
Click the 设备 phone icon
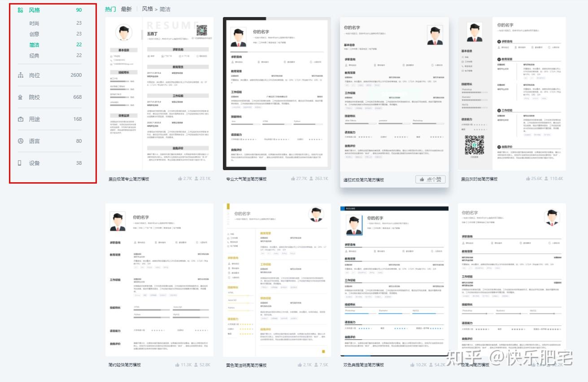click(x=20, y=163)
